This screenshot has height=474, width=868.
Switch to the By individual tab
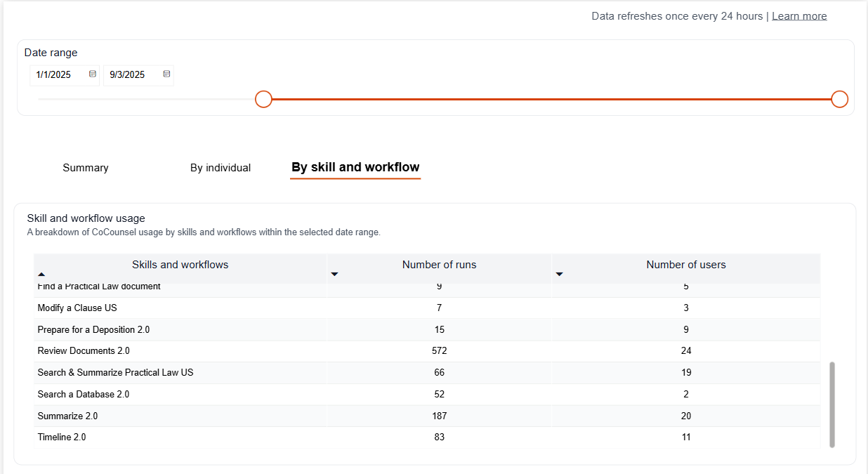221,168
